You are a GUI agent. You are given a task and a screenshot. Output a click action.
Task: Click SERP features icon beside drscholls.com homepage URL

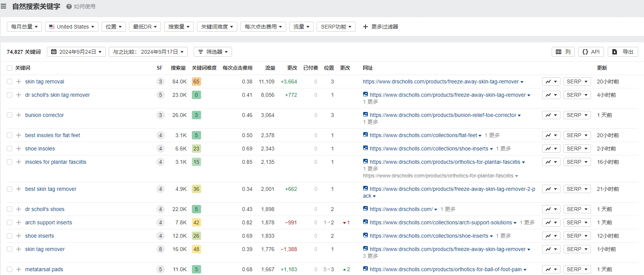365,208
